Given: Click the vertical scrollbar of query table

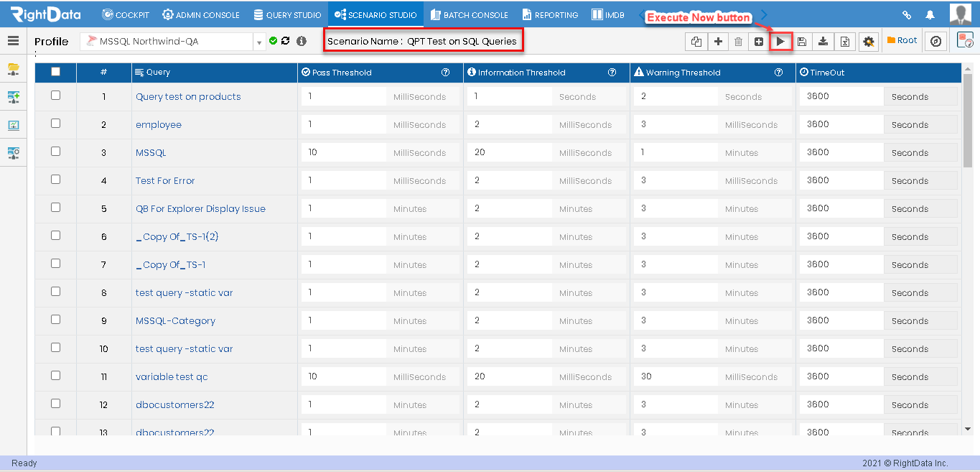Looking at the screenshot, I should coord(967,248).
